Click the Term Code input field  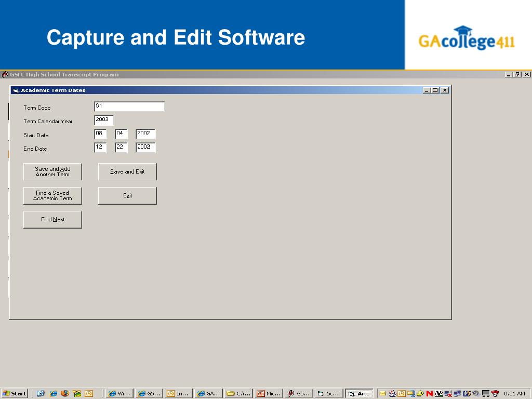129,107
